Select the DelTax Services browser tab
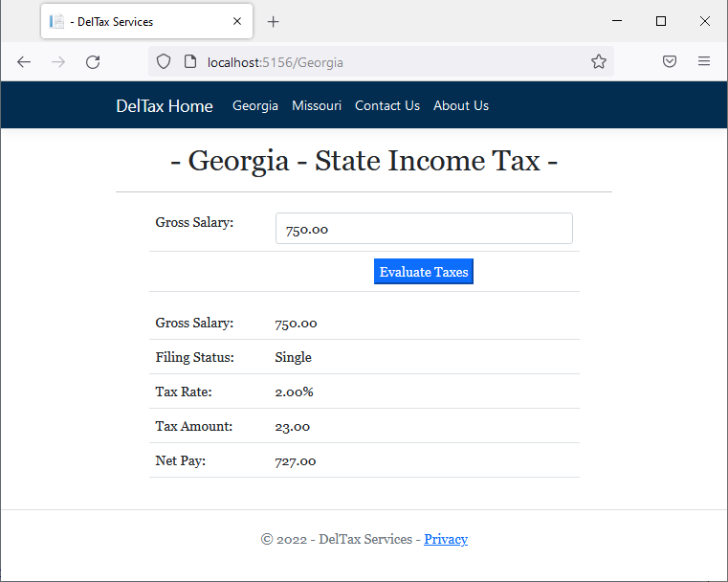Viewport: 728px width, 582px height. (x=146, y=21)
